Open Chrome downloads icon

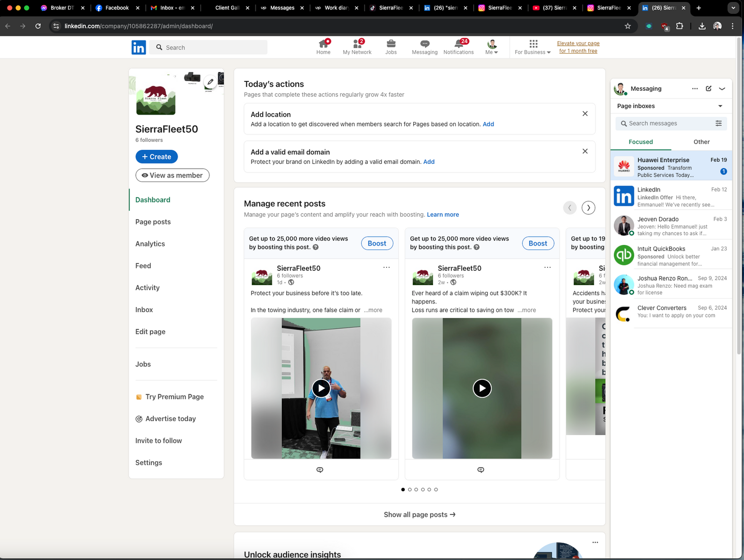pos(702,26)
